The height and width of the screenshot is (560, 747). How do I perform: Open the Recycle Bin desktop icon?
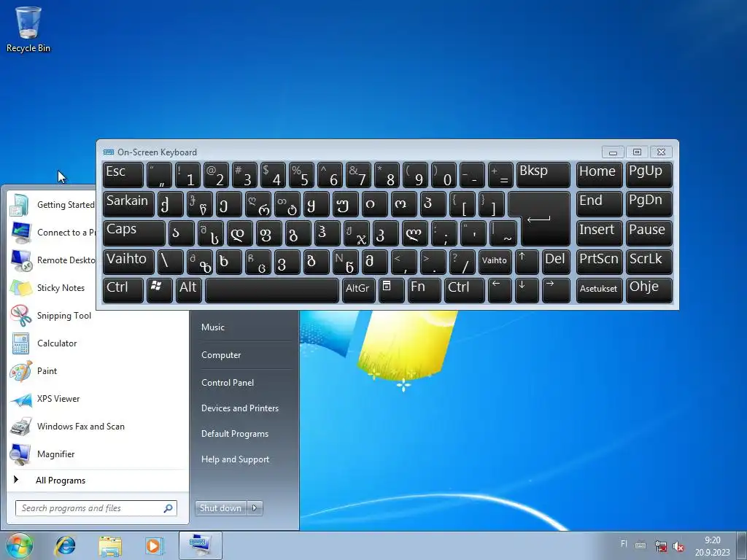[28, 29]
